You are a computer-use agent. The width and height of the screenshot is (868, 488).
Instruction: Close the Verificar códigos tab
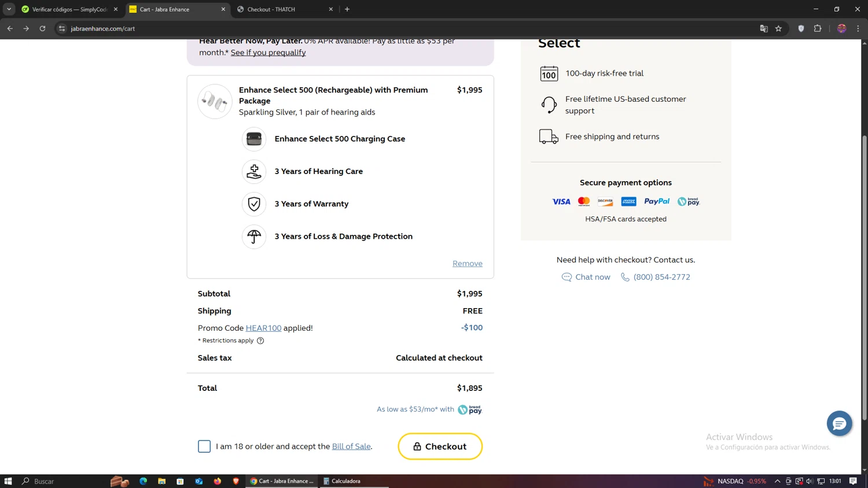click(x=116, y=9)
